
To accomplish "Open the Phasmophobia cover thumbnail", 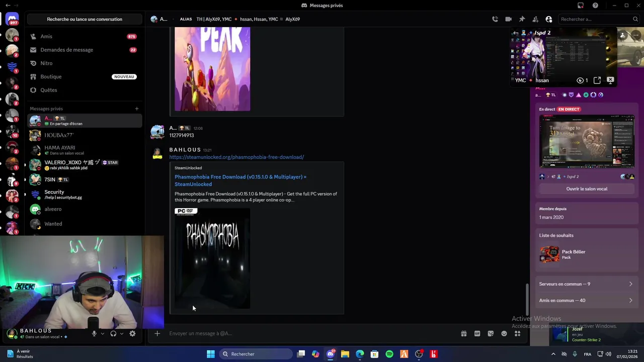I will (x=212, y=258).
